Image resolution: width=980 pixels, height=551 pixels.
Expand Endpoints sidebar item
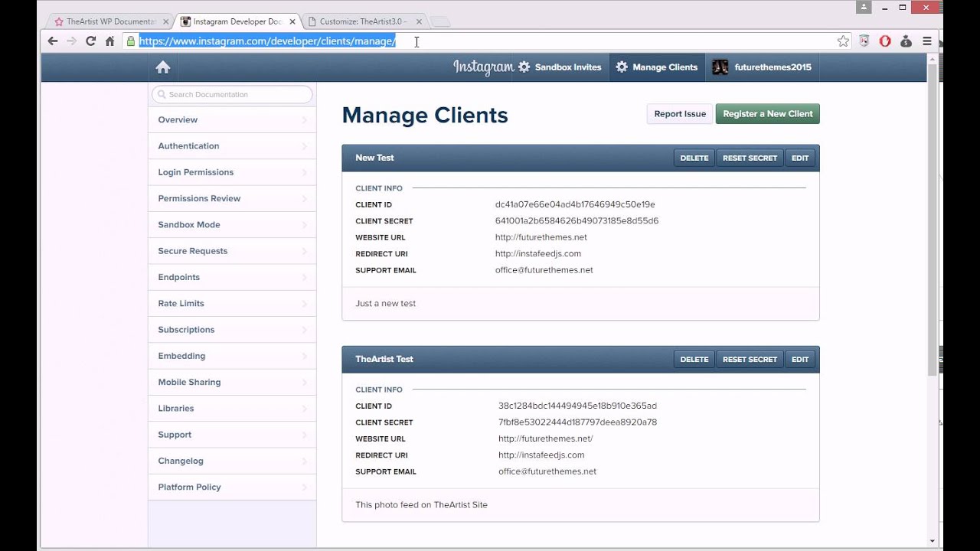click(x=232, y=277)
